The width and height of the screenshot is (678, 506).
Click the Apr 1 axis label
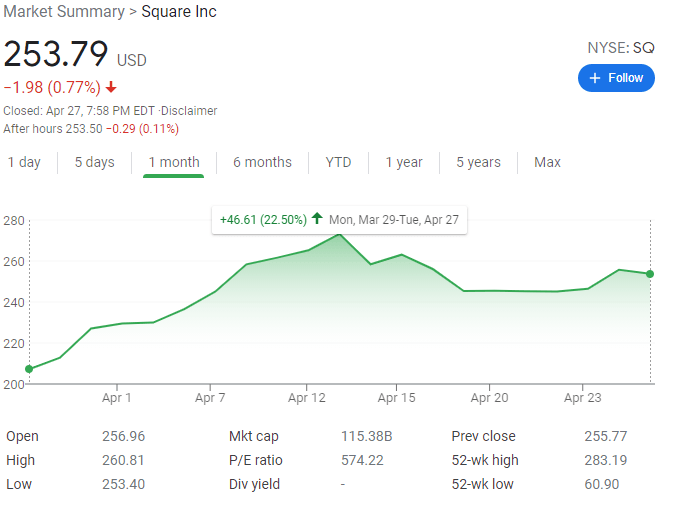pyautogui.click(x=116, y=397)
